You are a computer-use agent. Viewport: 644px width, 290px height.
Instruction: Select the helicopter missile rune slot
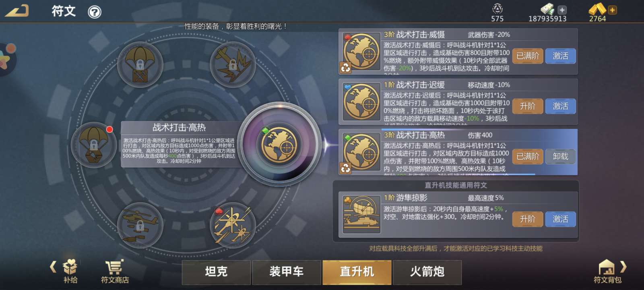tap(233, 225)
